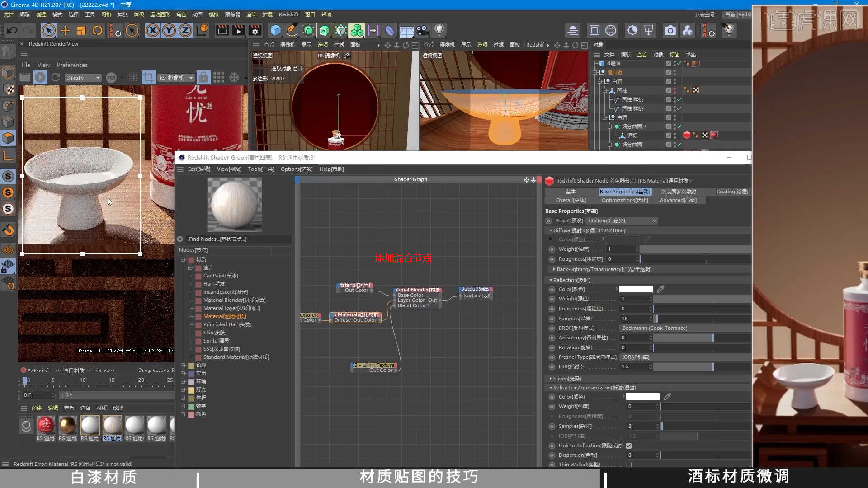This screenshot has width=868, height=488.
Task: Select the Move tool in the top toolbar
Action: coord(65,30)
